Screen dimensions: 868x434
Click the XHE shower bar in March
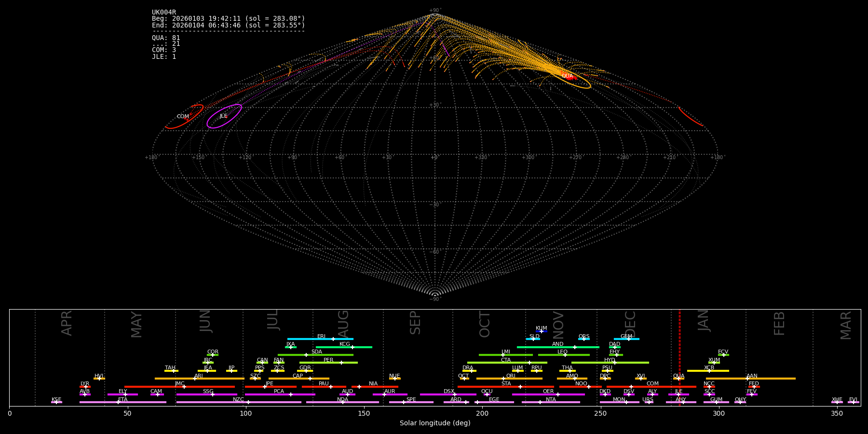click(x=837, y=402)
